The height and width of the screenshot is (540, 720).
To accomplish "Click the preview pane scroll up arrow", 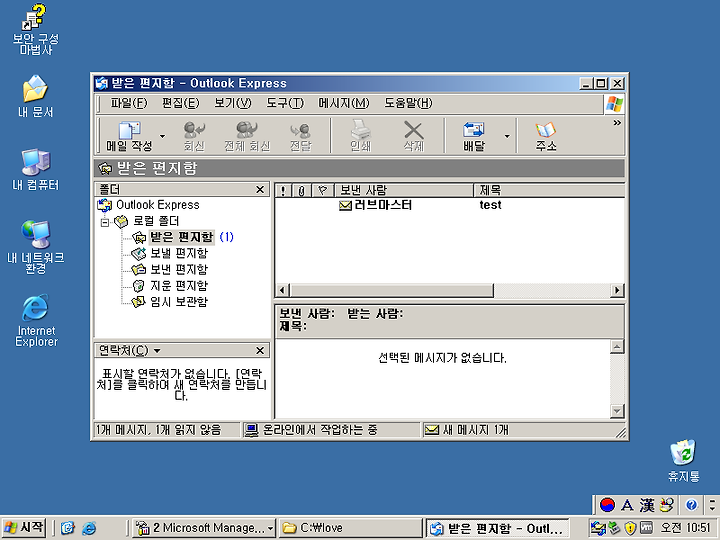I will pyautogui.click(x=617, y=347).
